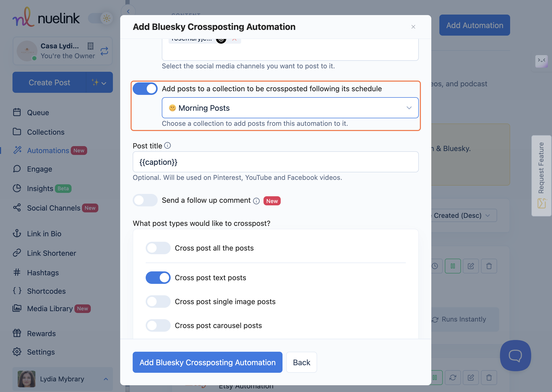The width and height of the screenshot is (552, 392).
Task: Click the Settings gear icon
Action: [x=17, y=352]
